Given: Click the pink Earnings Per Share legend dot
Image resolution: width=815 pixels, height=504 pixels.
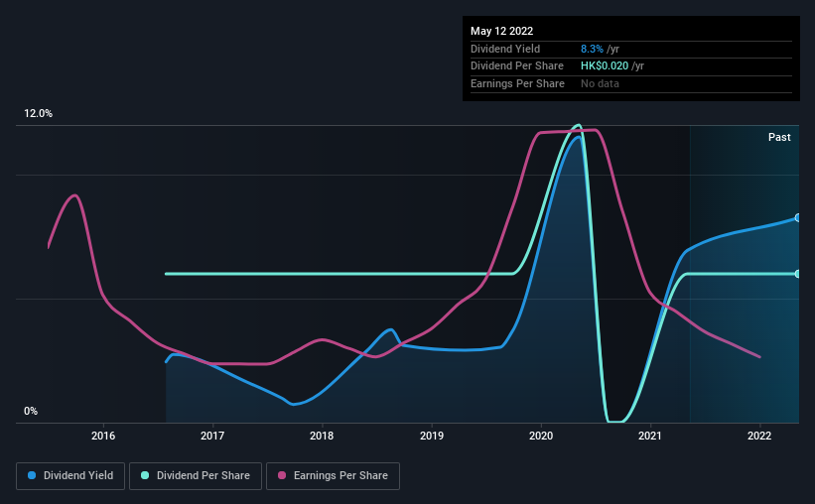Looking at the screenshot, I should [x=282, y=475].
